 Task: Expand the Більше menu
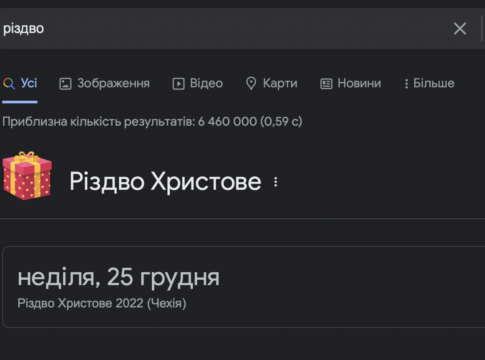(429, 83)
